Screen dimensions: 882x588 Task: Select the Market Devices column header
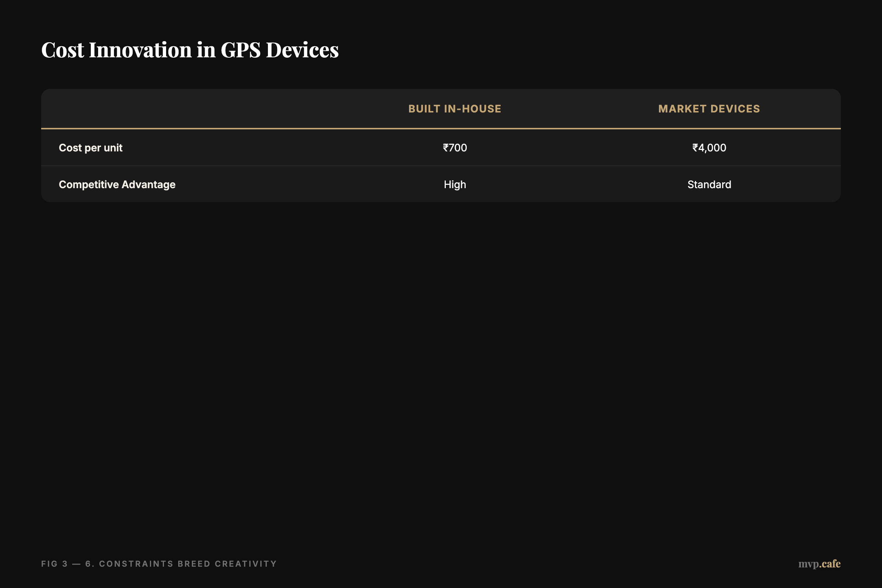click(x=709, y=109)
